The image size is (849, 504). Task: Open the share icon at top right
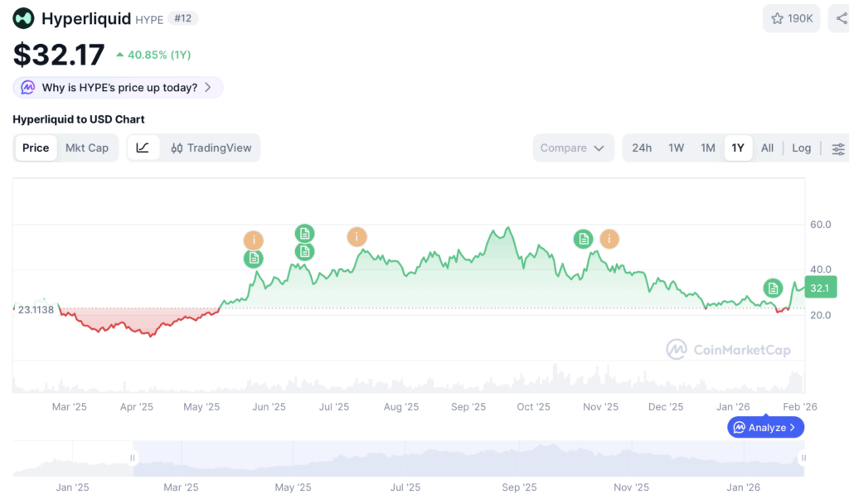[841, 18]
